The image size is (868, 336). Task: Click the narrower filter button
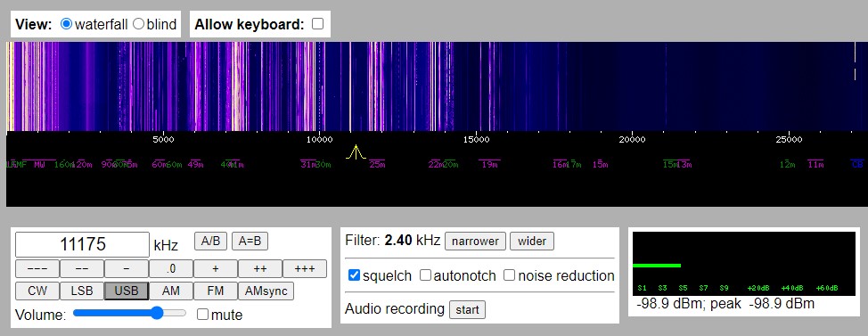[x=476, y=241]
